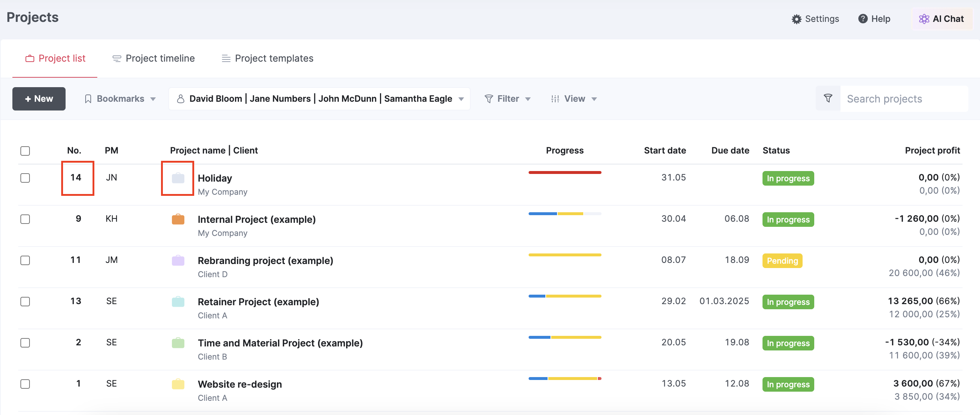Check the Website re-design row checkbox

coord(25,384)
